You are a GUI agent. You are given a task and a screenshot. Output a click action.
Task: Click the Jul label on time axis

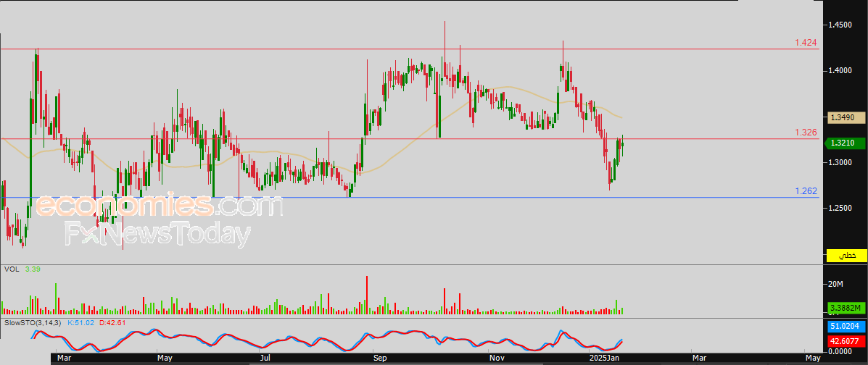click(x=266, y=359)
